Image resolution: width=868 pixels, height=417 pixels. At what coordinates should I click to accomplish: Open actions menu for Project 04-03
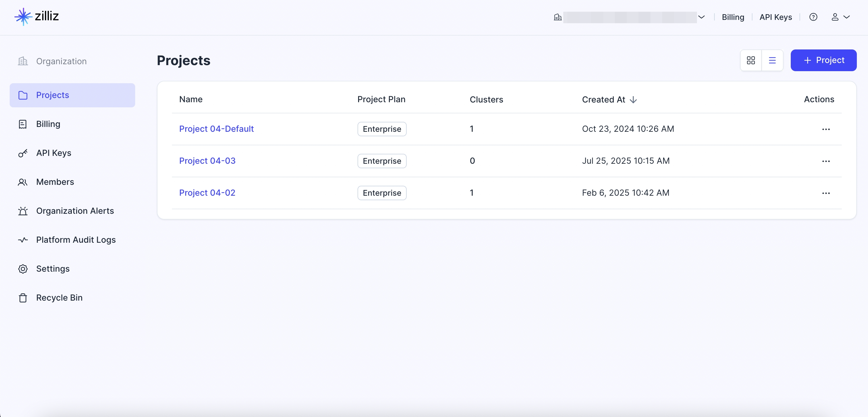tap(825, 161)
